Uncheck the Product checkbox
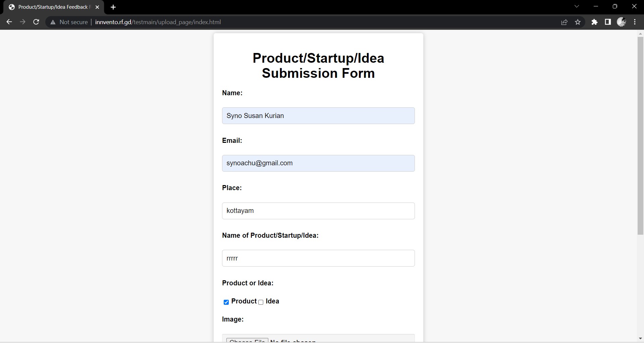This screenshot has width=644, height=343. [x=226, y=302]
